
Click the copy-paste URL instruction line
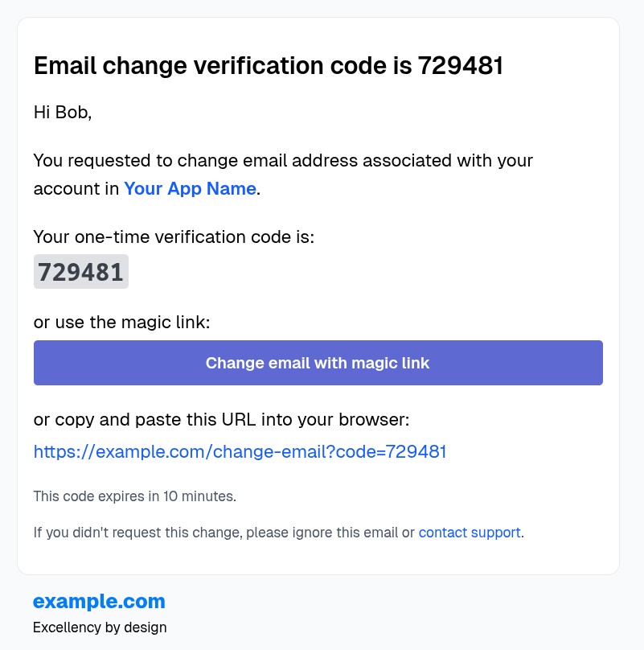[221, 419]
